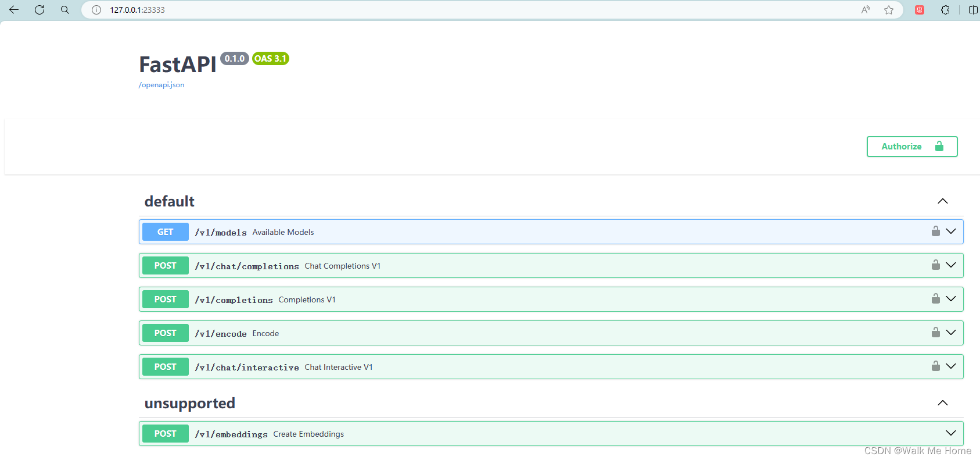This screenshot has height=460, width=980.
Task: Click the Authorize button
Action: (912, 147)
